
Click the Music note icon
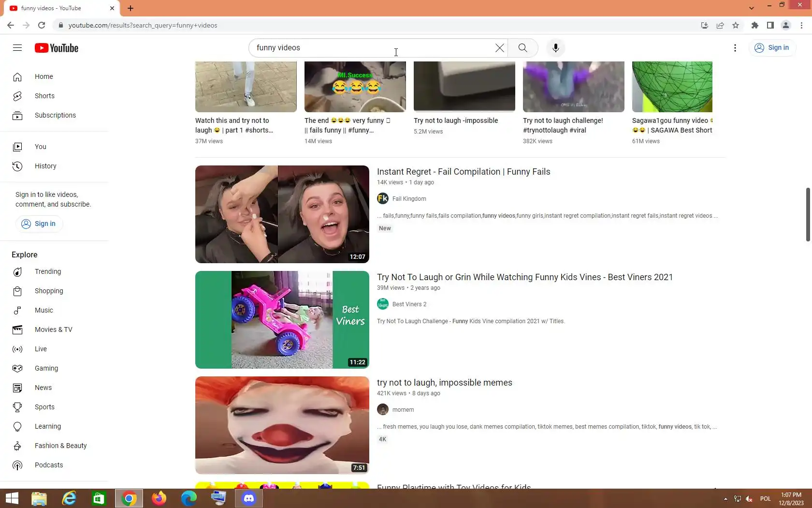click(x=17, y=310)
